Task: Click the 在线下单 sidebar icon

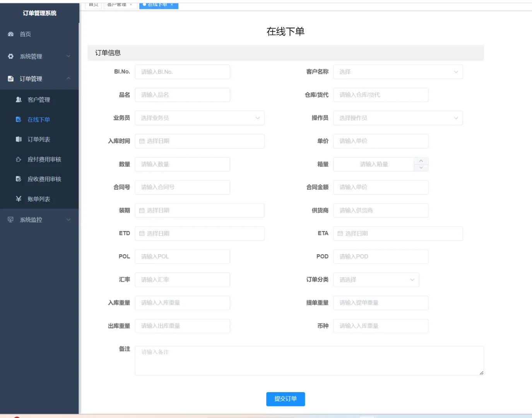Action: [x=18, y=119]
